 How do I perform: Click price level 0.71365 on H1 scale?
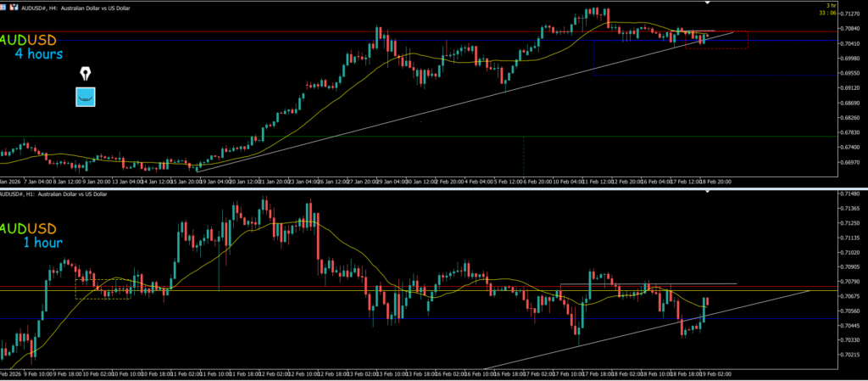click(x=848, y=209)
